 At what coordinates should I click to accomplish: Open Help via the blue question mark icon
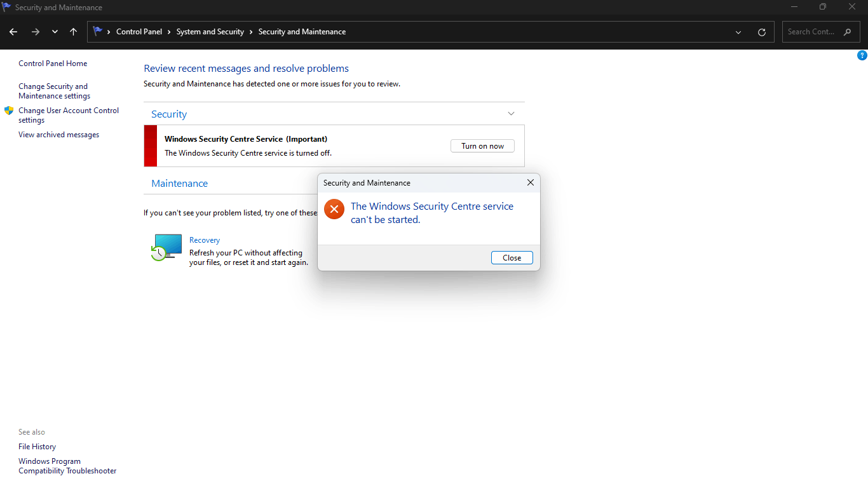tap(862, 55)
